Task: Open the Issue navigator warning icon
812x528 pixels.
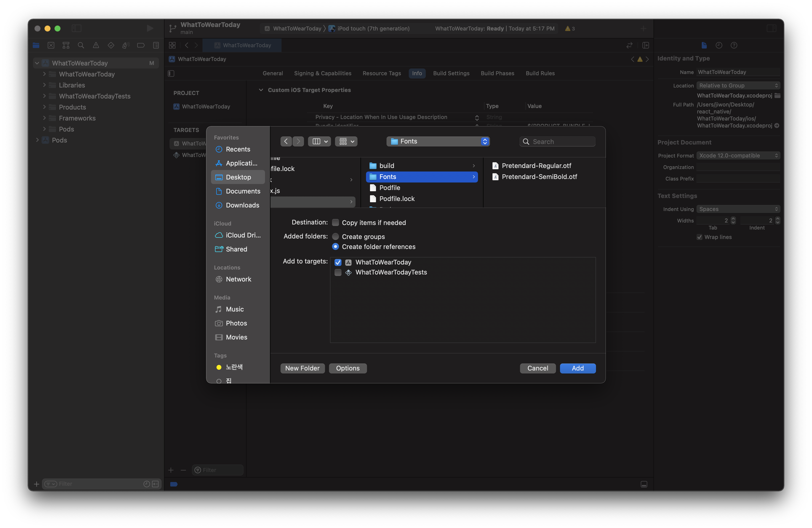Action: coord(96,45)
